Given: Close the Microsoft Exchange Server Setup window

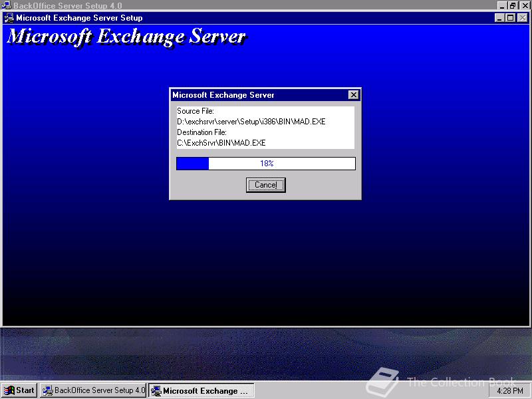Looking at the screenshot, I should point(523,18).
